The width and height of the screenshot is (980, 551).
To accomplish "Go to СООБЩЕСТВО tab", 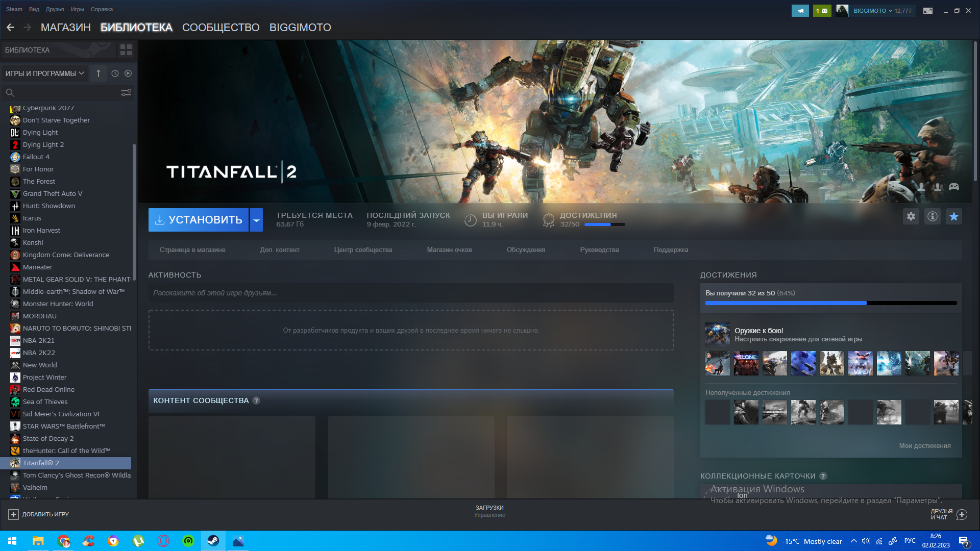I will 221,28.
